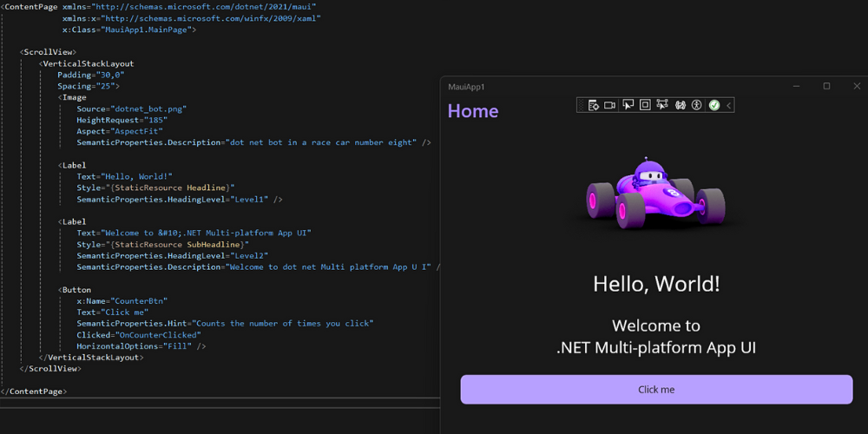Click x:Class="MauiApp1.MainPage" line

tap(129, 30)
